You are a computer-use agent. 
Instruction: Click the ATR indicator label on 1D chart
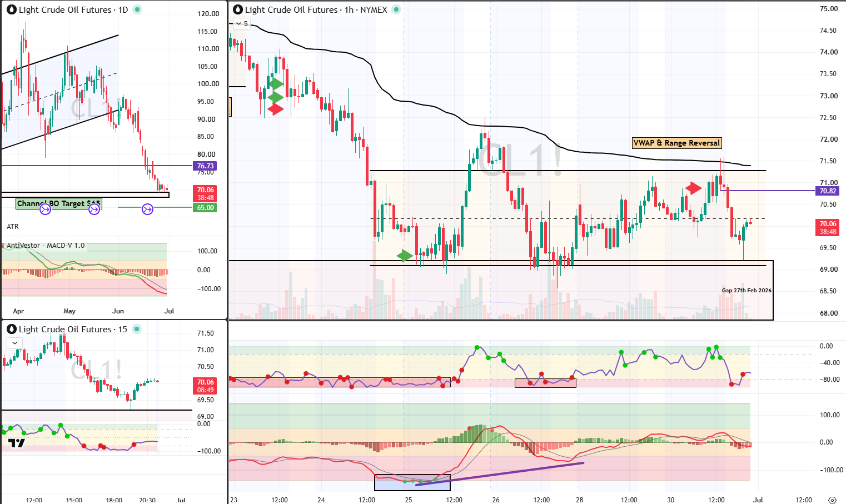click(13, 226)
